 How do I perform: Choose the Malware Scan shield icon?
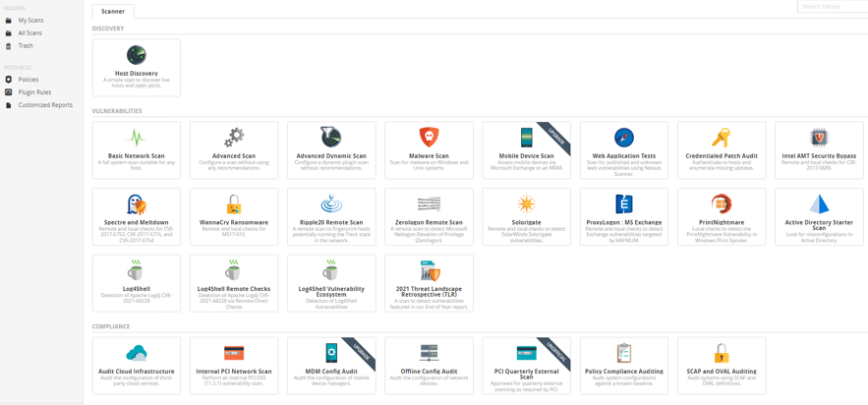[429, 137]
